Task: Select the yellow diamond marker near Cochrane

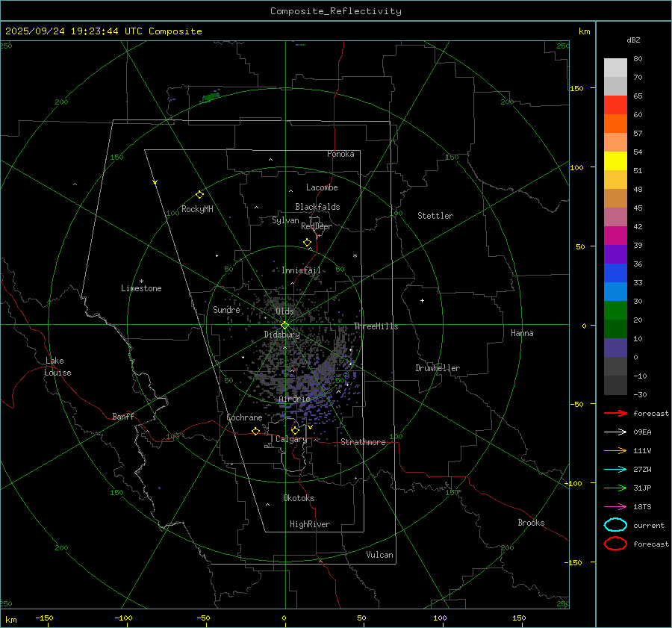Action: 256,432
